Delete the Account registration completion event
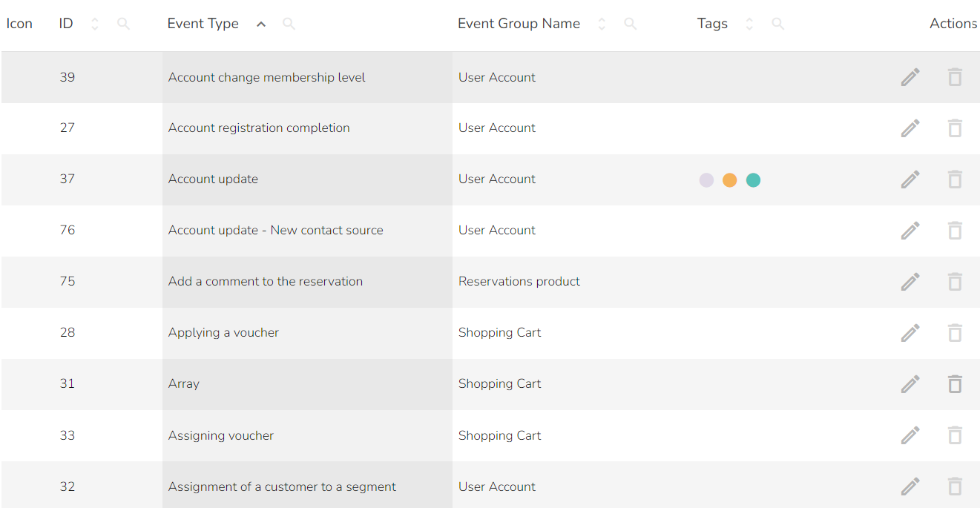Screen dimensions: 980x508 [955, 128]
